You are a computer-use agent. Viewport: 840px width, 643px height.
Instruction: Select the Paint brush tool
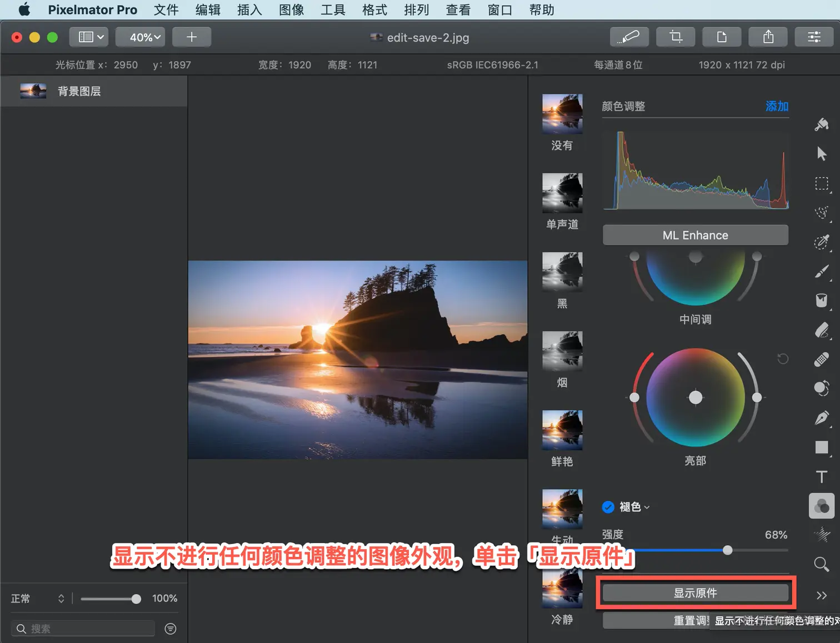click(x=822, y=271)
